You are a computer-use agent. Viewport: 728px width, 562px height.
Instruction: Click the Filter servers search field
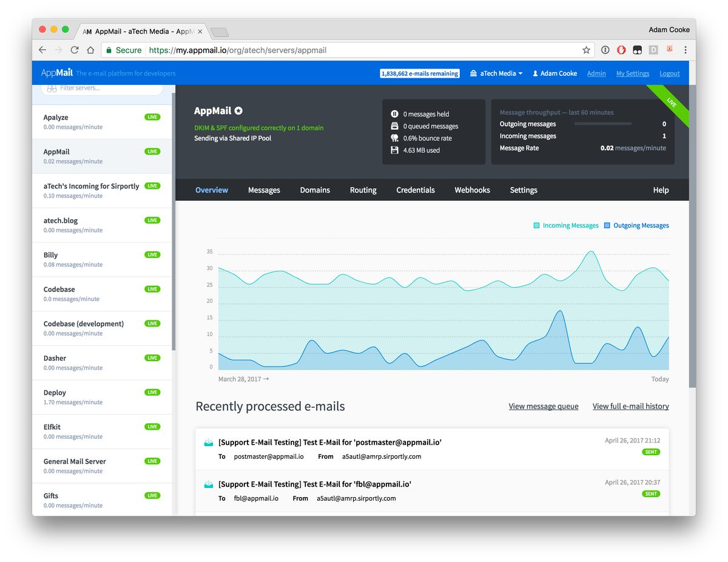pos(102,89)
